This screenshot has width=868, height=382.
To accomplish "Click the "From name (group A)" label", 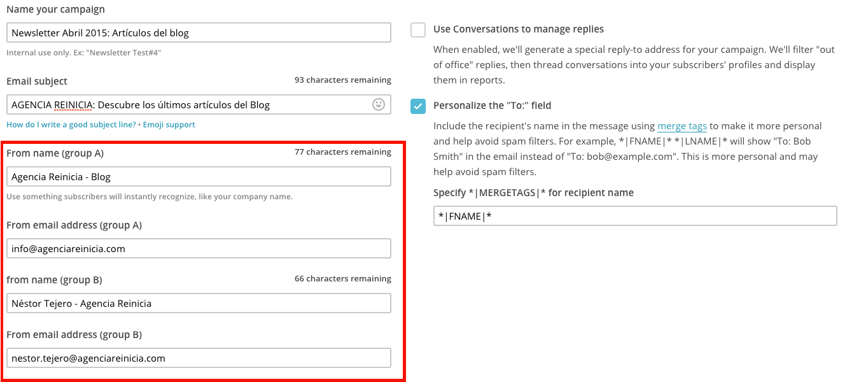I will click(55, 153).
